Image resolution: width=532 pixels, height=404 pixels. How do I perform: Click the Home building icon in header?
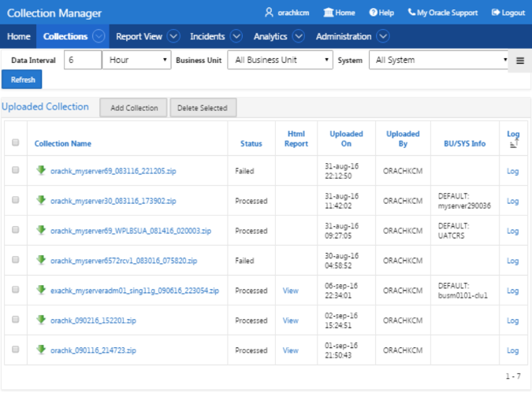[x=328, y=13]
